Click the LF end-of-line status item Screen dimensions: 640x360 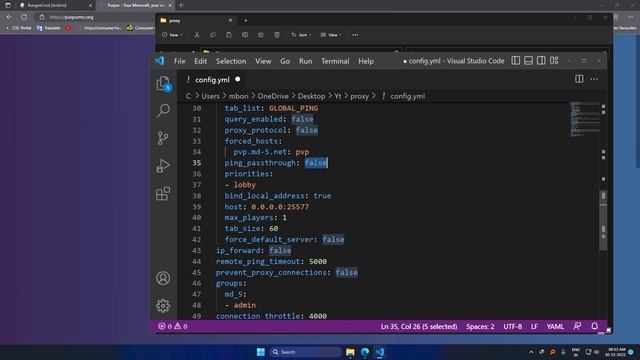[534, 327]
